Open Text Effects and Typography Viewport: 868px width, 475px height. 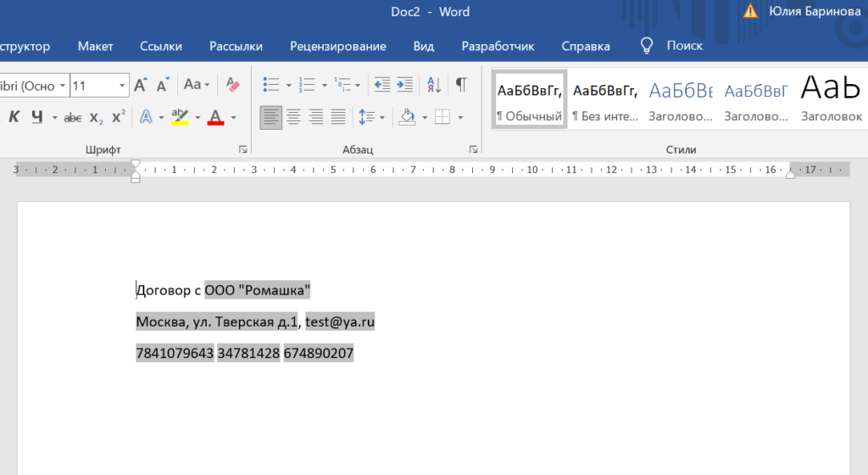(146, 117)
